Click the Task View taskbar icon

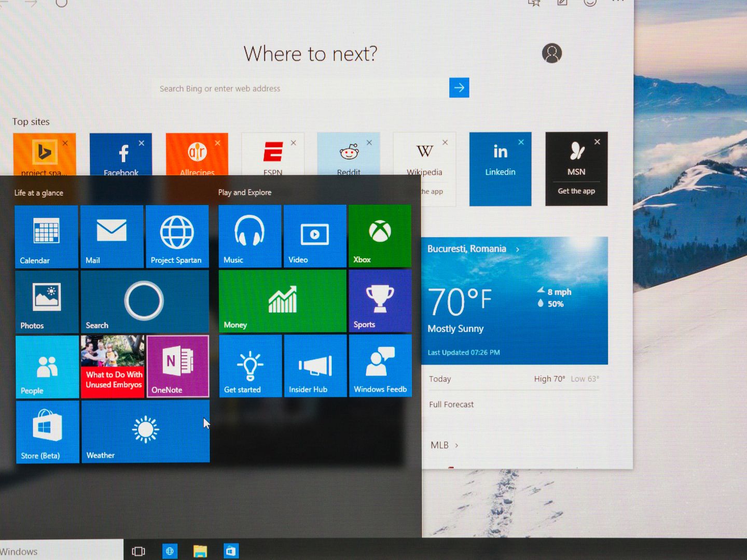click(x=139, y=551)
